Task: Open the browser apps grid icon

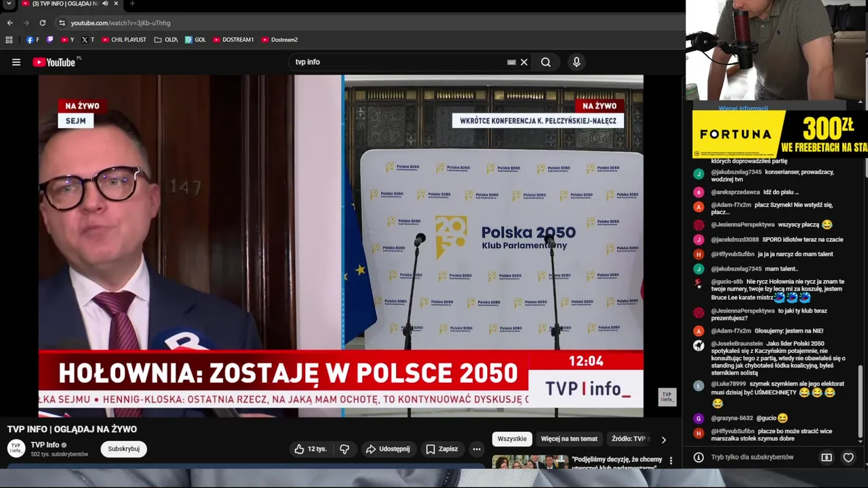Action: click(x=9, y=40)
